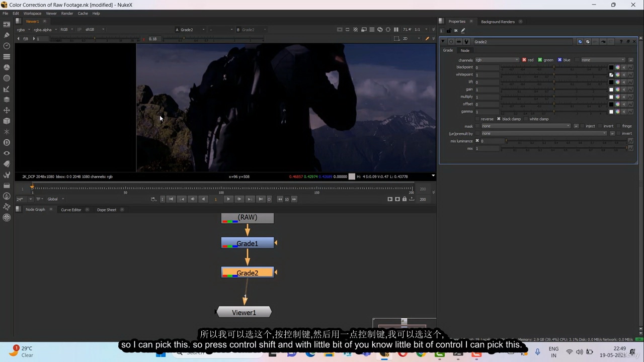This screenshot has height=362, width=644.
Task: Open the ToolSets toolbar menu
Action: pyautogui.click(x=7, y=175)
